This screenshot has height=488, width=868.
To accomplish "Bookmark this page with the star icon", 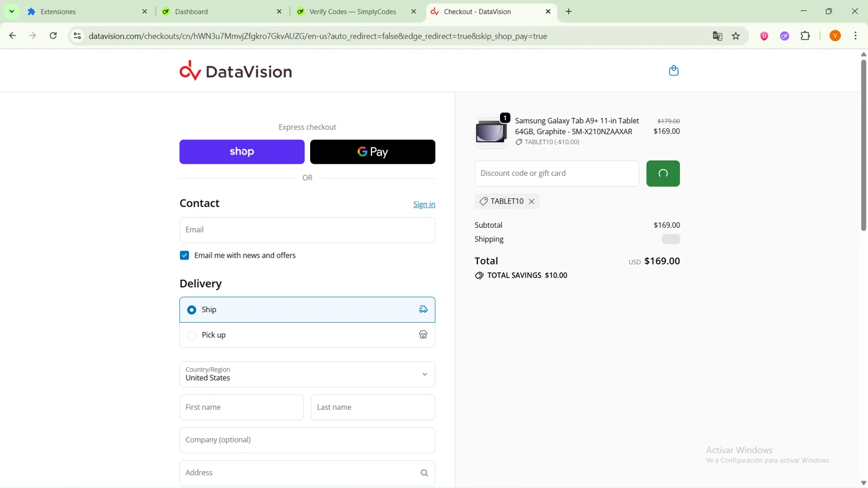I will (736, 36).
